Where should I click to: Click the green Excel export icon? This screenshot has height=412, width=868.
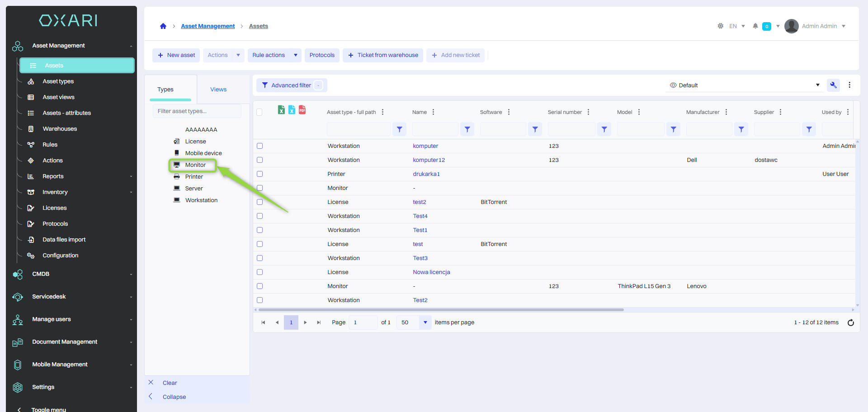coord(281,110)
